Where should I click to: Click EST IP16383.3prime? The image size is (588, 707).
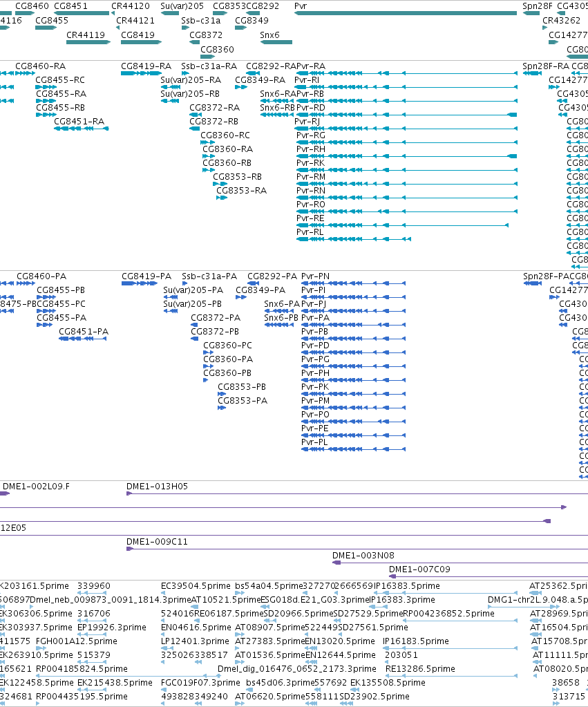click(402, 600)
